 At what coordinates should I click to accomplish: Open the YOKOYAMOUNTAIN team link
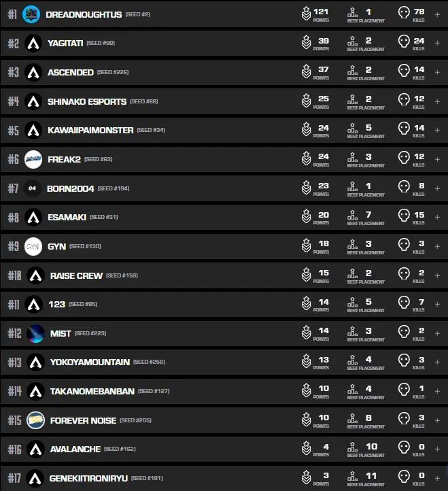(x=90, y=362)
